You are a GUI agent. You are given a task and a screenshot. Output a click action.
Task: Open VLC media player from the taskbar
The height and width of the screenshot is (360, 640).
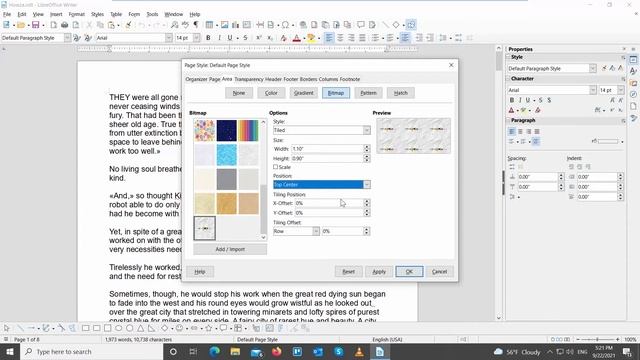359,351
